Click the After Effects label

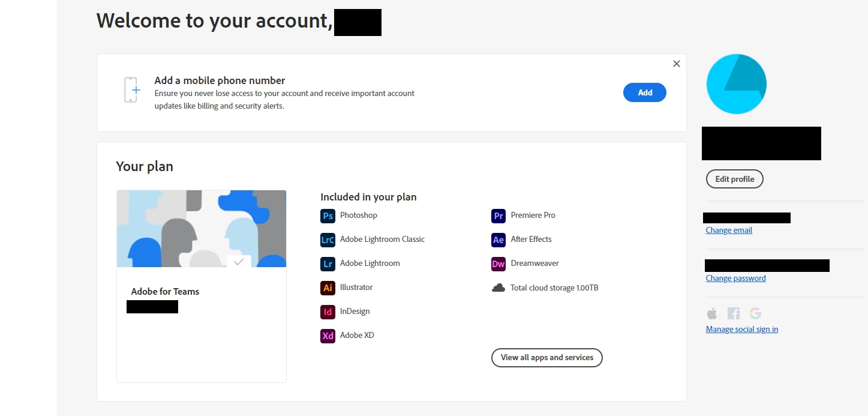pyautogui.click(x=531, y=239)
